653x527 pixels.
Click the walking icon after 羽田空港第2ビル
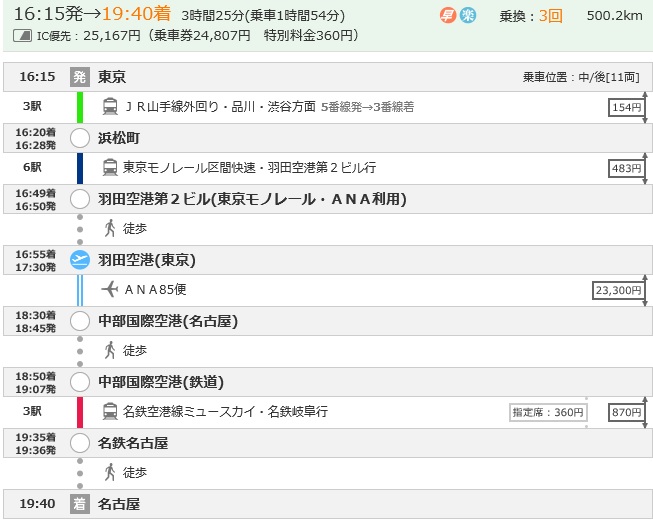coord(110,228)
